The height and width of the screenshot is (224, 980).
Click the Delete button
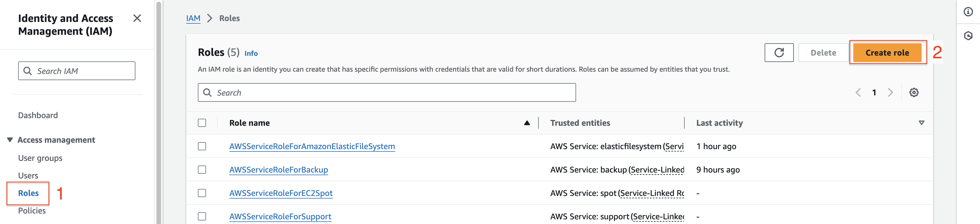tap(823, 53)
